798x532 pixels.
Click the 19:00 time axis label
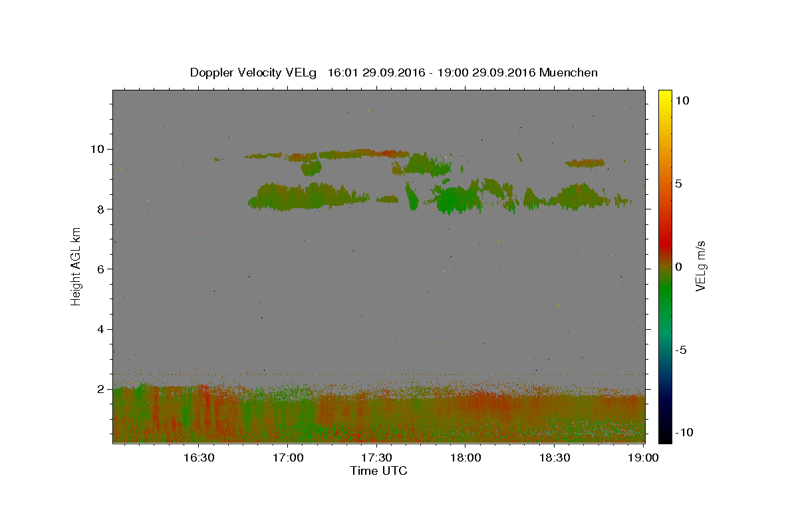tap(644, 458)
